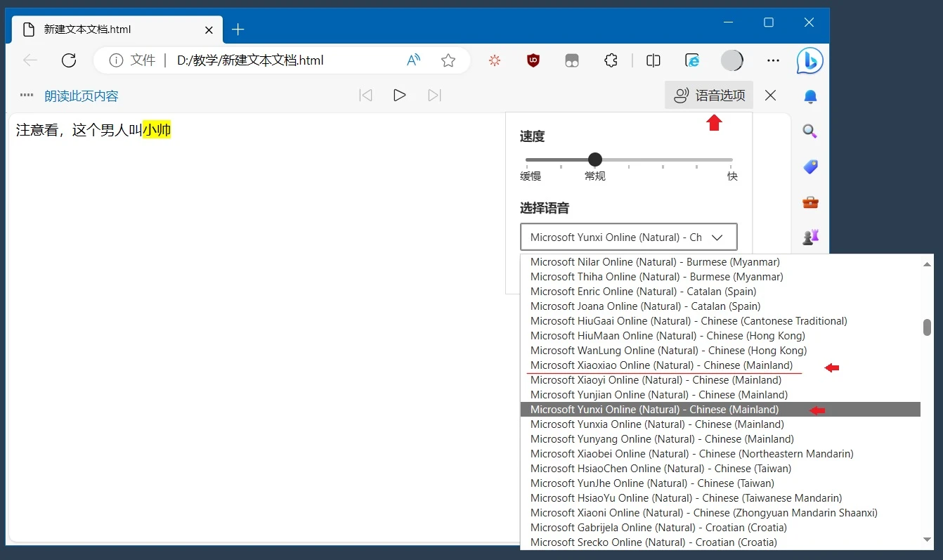Select Microsoft Yunyang Chinese Mainland voice
The width and height of the screenshot is (943, 560).
coord(720,439)
